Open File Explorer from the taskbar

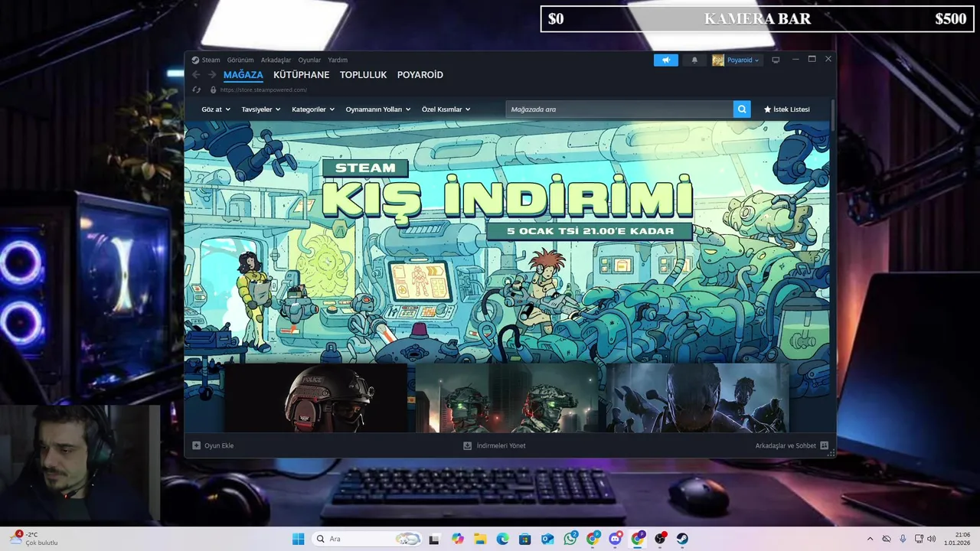click(480, 539)
